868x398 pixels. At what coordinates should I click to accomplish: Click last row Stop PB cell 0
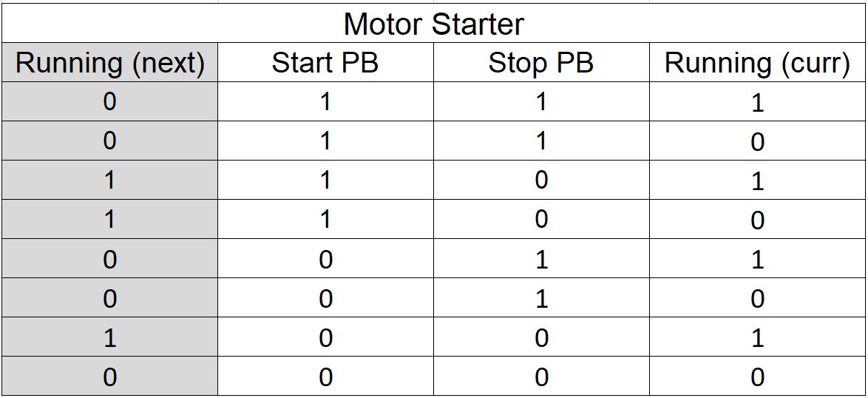[x=541, y=377]
